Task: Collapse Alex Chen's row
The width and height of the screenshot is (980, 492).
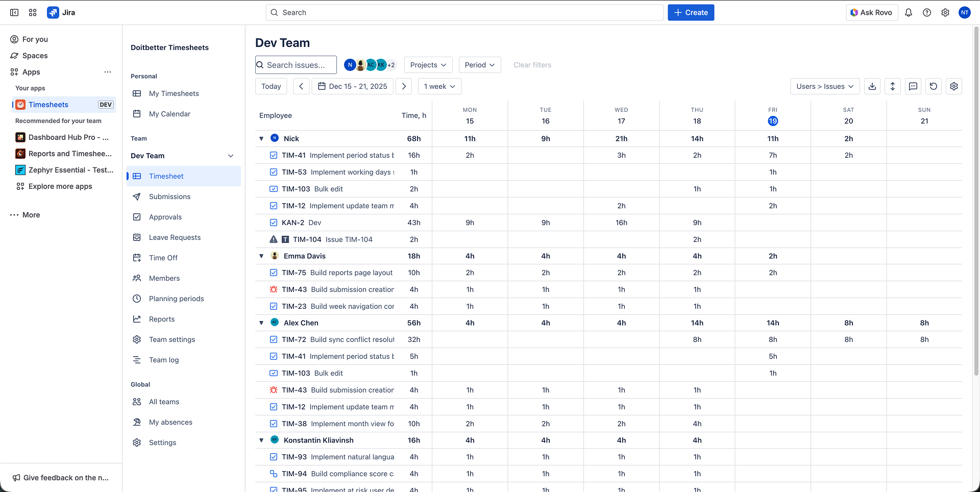Action: pyautogui.click(x=261, y=323)
